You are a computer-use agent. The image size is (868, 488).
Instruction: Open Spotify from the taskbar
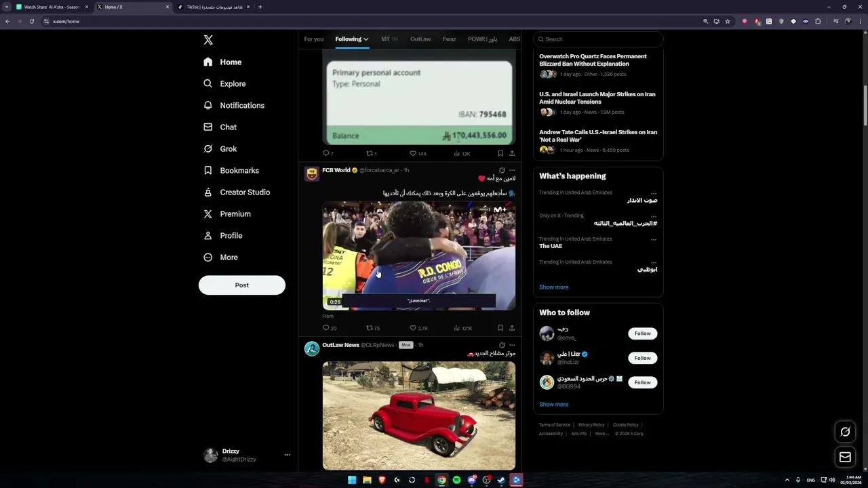[x=456, y=480]
